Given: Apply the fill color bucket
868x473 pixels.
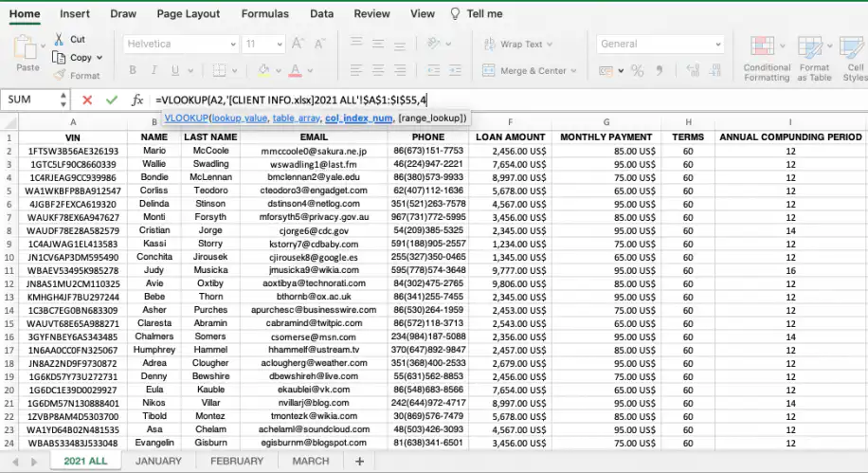Looking at the screenshot, I should click(263, 70).
